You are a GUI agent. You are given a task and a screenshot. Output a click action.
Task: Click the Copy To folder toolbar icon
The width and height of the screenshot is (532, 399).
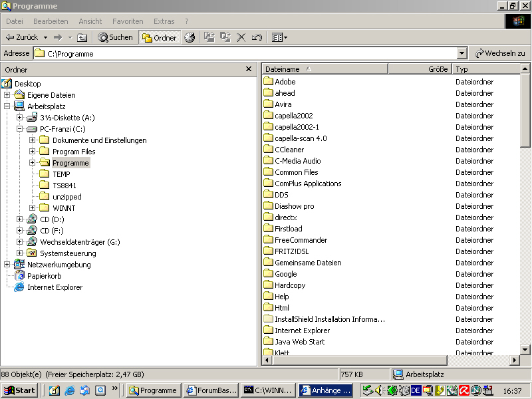pos(225,37)
